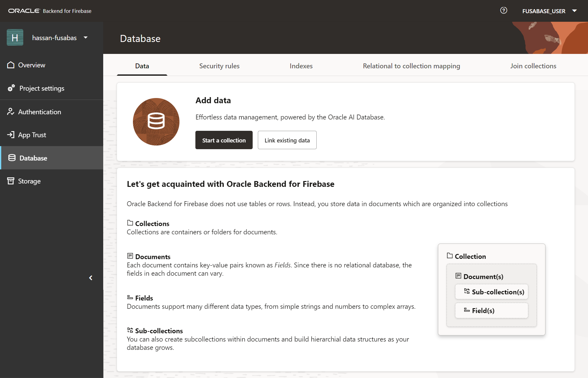Click the Document(s) label in diagram
The height and width of the screenshot is (378, 588).
pyautogui.click(x=483, y=277)
